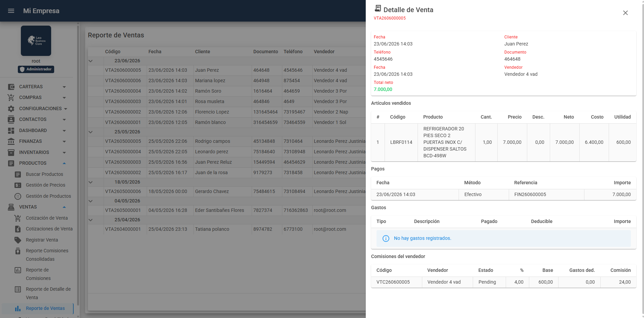Collapse the 18/05/2026 date group
This screenshot has height=318, width=644.
pyautogui.click(x=91, y=182)
